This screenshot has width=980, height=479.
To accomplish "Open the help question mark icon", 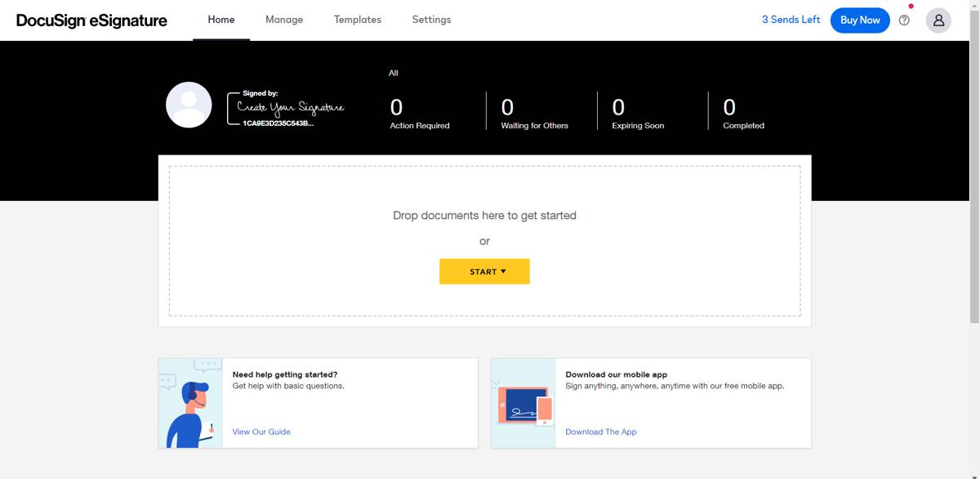I will [x=905, y=20].
